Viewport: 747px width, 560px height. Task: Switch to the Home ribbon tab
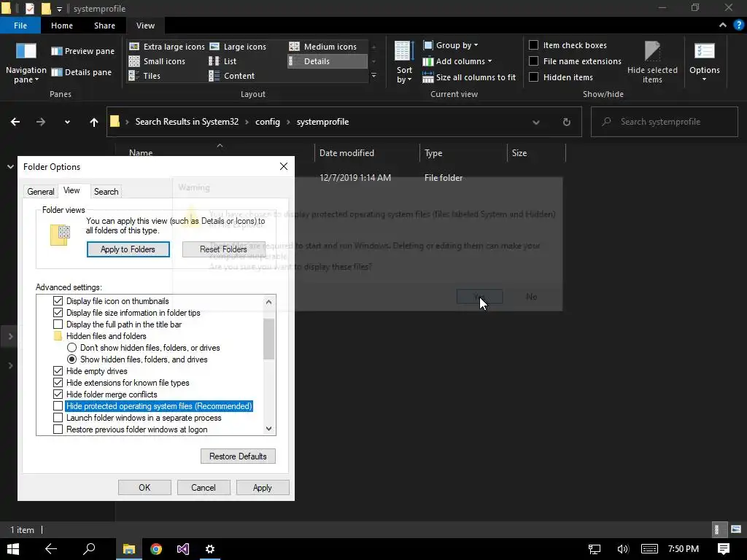point(62,26)
